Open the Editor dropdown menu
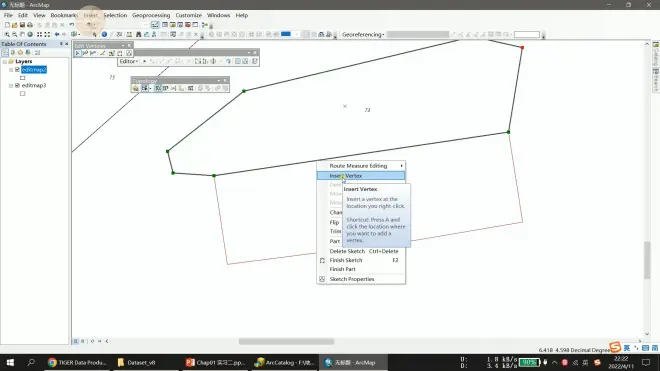Viewport: 660px width, 371px height. (129, 61)
